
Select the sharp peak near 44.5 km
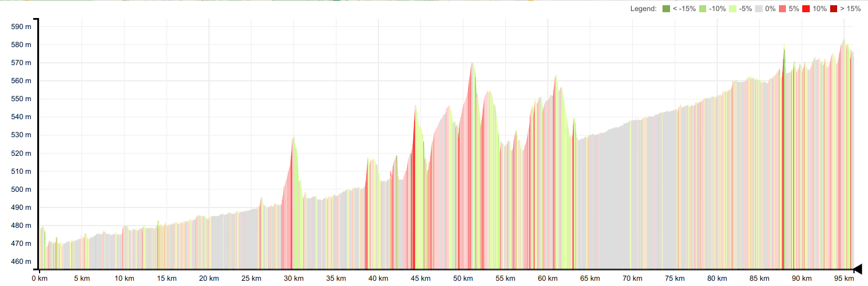click(x=416, y=106)
